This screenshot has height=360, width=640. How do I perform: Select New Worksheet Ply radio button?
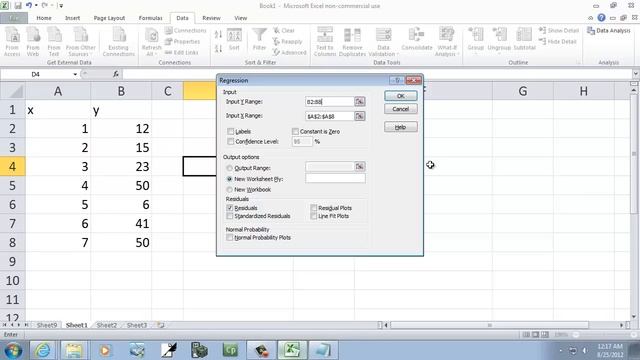[x=229, y=179]
